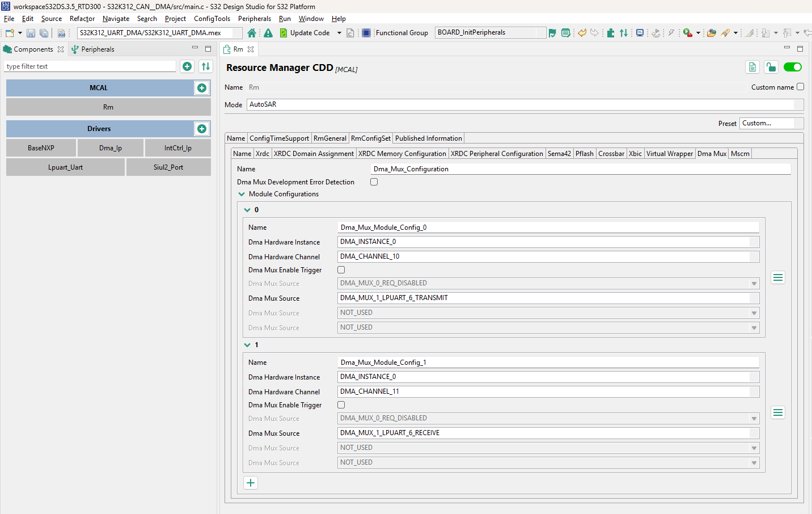Toggle the Resource Manager enable switch

point(793,67)
